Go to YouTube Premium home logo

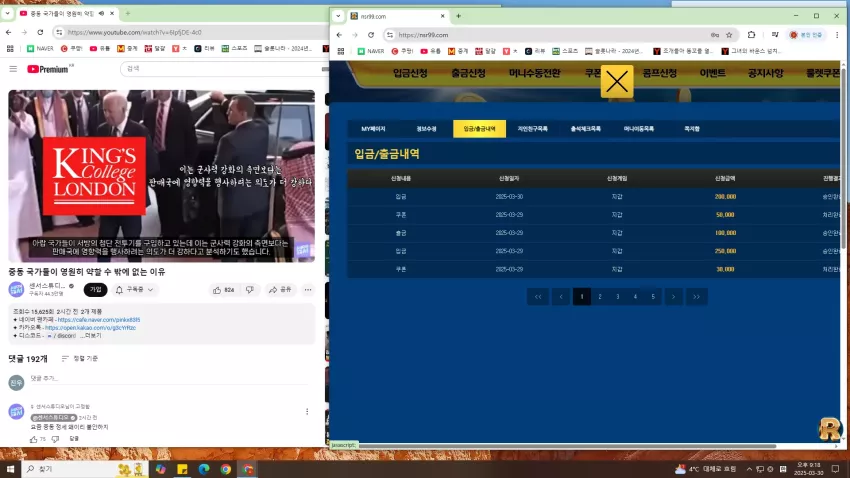coord(50,69)
